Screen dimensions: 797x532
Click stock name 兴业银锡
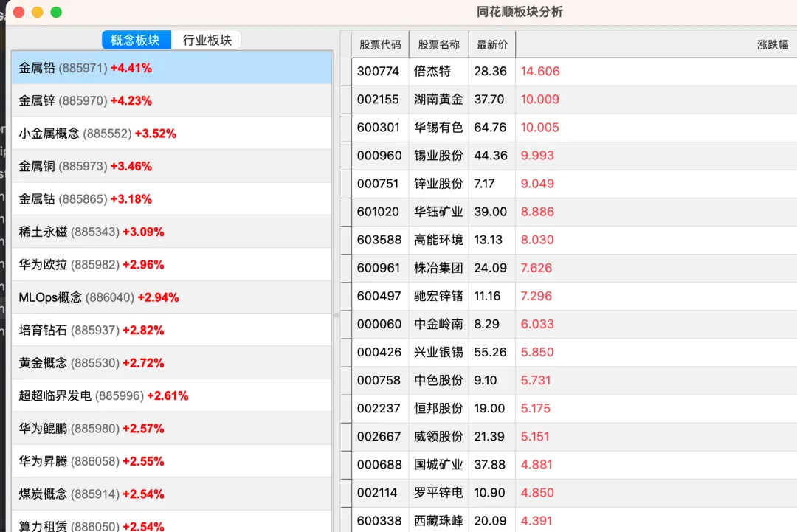pyautogui.click(x=438, y=352)
